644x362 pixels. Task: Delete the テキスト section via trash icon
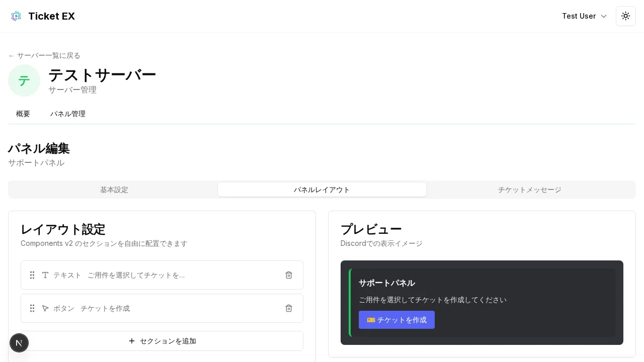289,275
